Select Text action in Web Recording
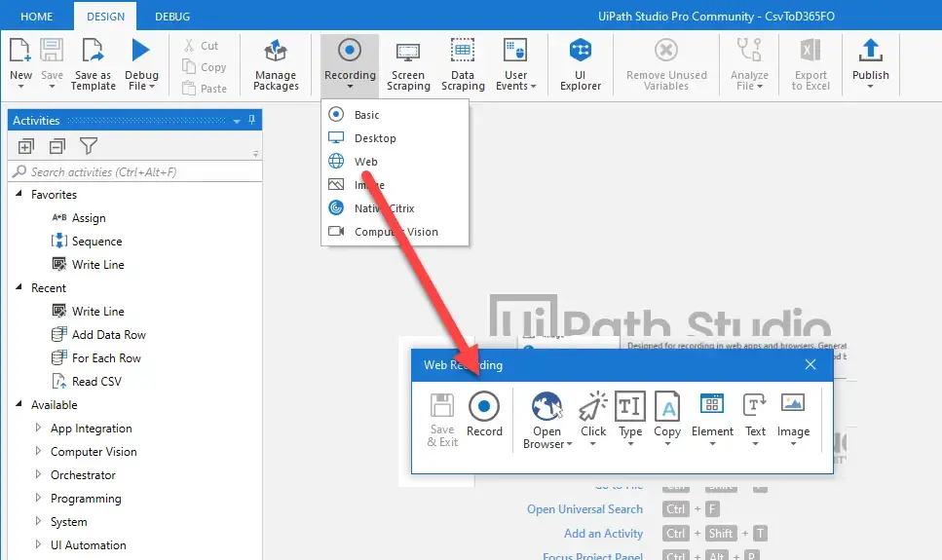Image resolution: width=942 pixels, height=560 pixels. [755, 418]
